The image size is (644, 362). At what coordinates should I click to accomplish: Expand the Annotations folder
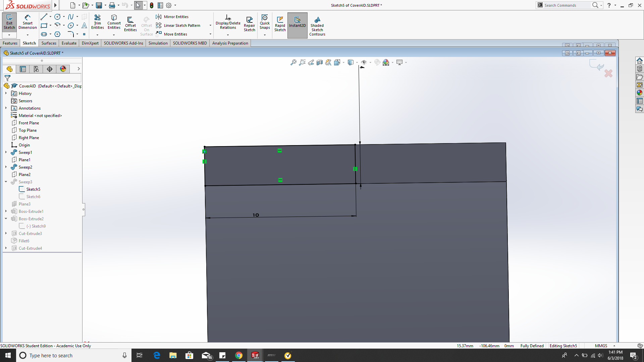[6, 108]
